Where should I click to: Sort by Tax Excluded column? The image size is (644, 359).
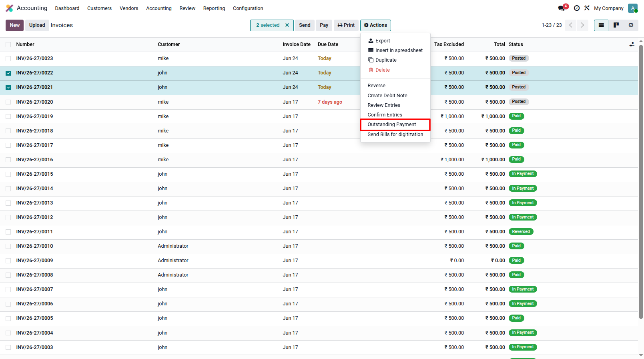click(449, 44)
